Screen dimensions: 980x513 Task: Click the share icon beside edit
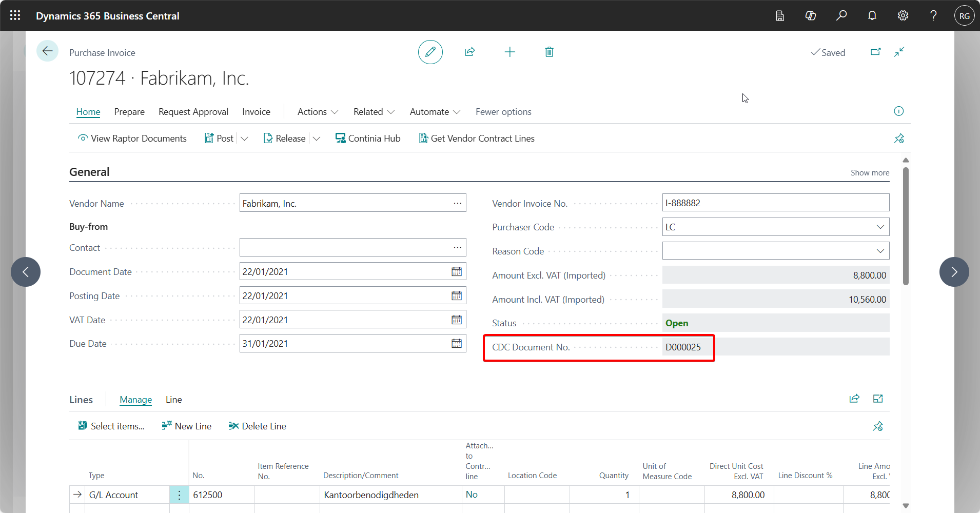click(469, 52)
